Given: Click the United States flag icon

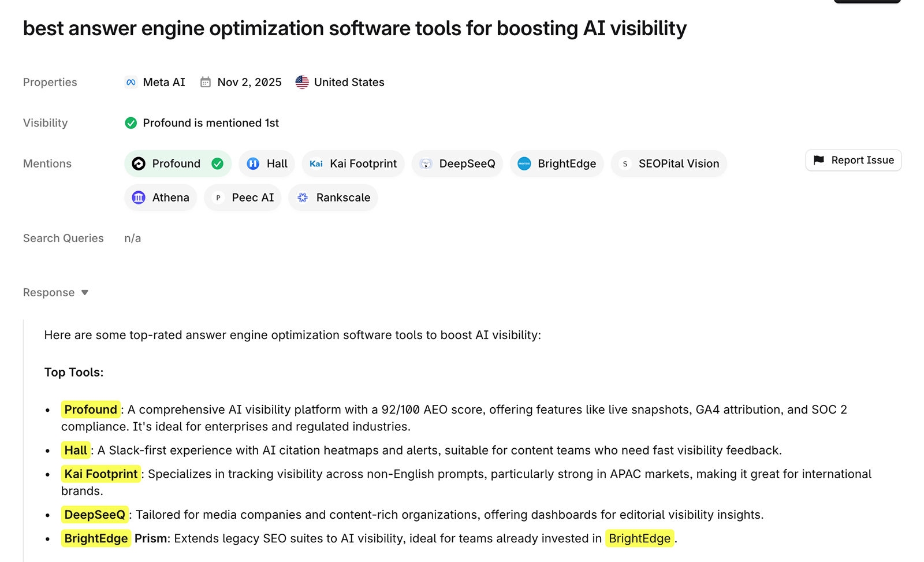Looking at the screenshot, I should pos(302,82).
